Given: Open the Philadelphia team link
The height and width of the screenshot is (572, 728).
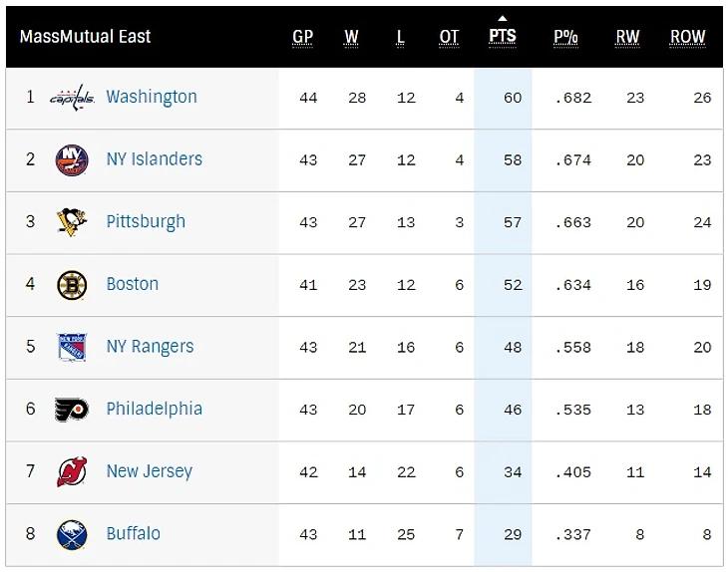Looking at the screenshot, I should point(154,410).
